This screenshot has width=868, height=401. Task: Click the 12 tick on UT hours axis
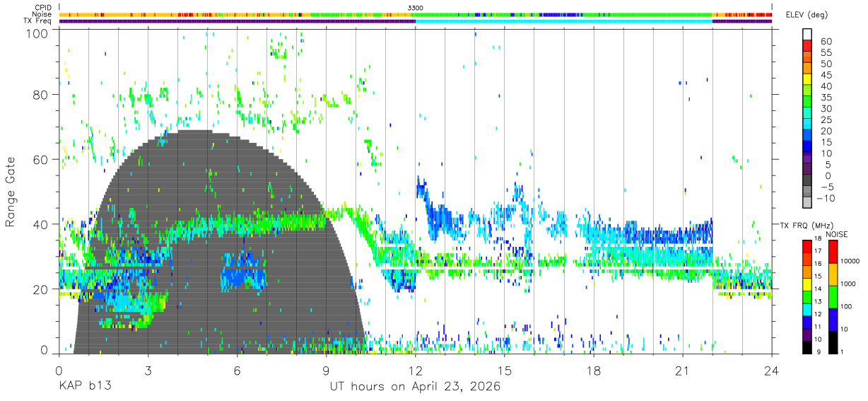pos(415,371)
